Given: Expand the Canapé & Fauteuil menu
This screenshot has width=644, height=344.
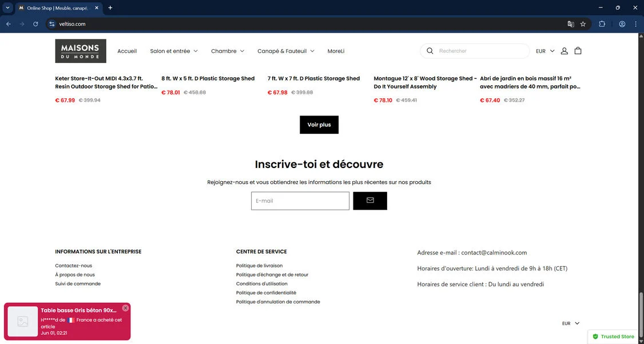Looking at the screenshot, I should pos(286,51).
